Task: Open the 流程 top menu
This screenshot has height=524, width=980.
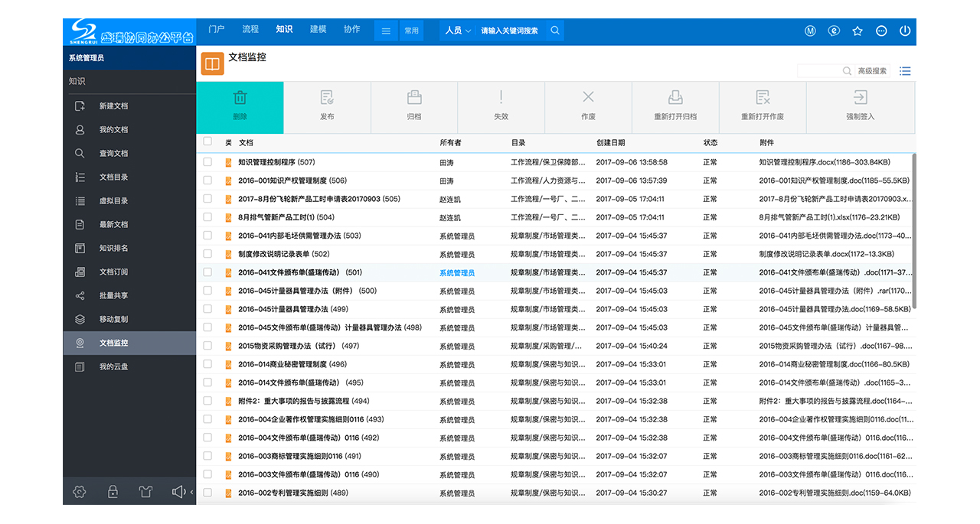Action: (250, 29)
